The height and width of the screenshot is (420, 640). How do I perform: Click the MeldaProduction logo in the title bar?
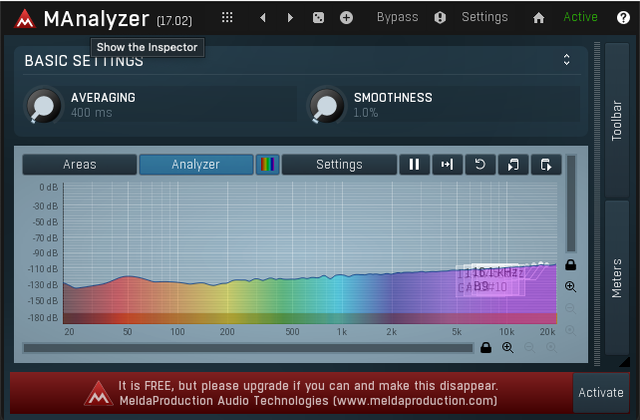[25, 18]
